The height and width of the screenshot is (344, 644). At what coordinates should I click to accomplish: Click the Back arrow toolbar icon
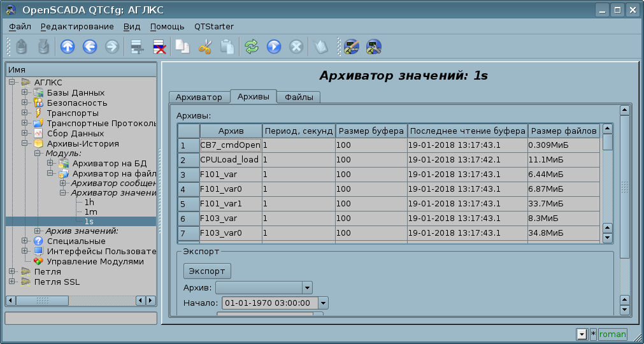pyautogui.click(x=90, y=47)
